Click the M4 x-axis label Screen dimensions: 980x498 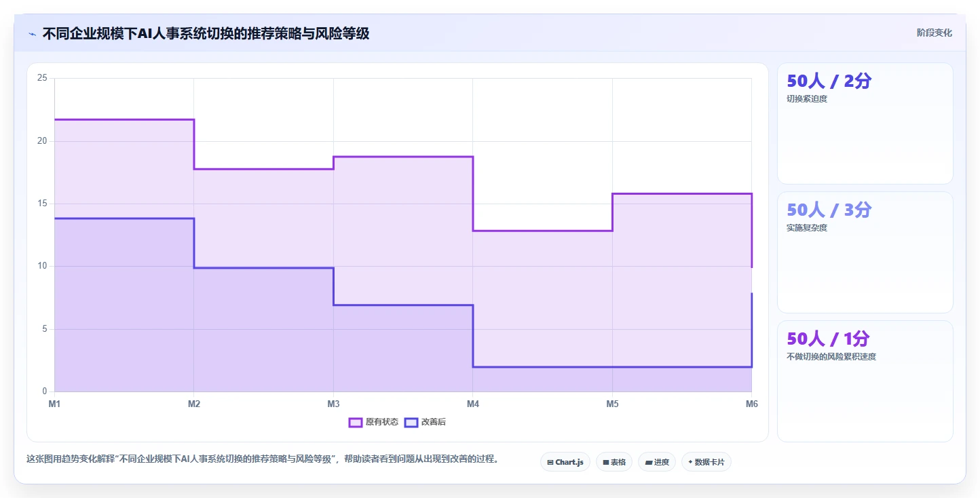(473, 404)
